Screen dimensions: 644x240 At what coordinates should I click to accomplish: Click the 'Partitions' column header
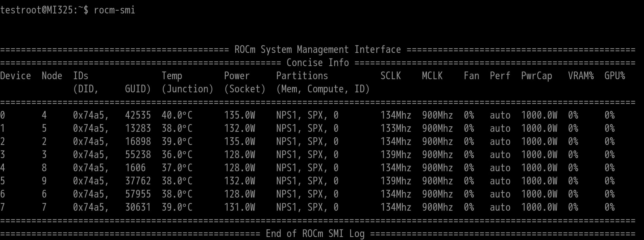click(302, 76)
